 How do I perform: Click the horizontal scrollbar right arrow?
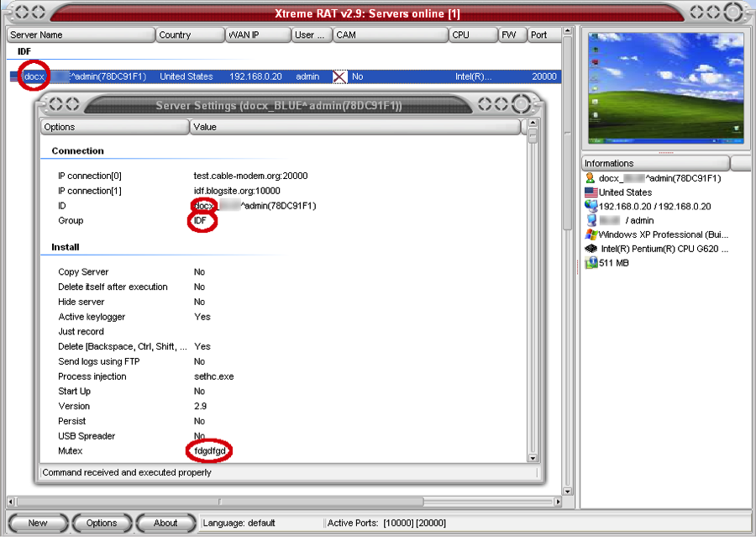pyautogui.click(x=558, y=503)
